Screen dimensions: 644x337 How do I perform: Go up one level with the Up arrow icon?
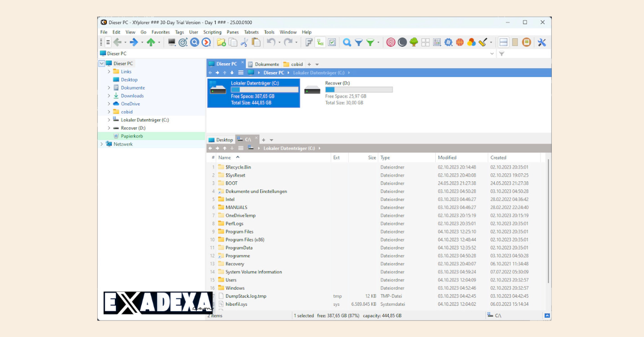click(x=151, y=42)
